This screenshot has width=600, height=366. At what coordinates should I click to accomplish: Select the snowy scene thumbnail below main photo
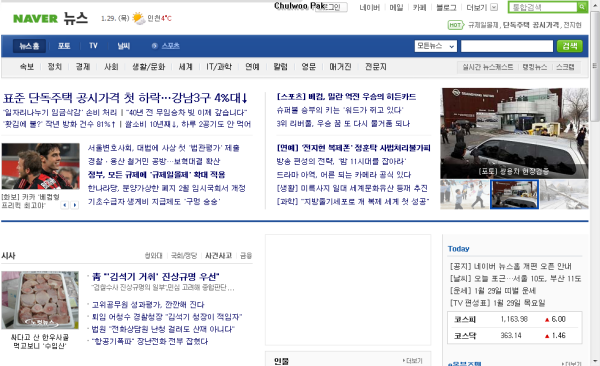564,194
